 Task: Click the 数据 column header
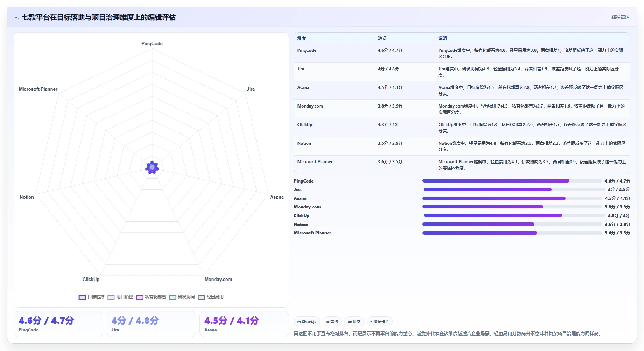[x=382, y=39]
